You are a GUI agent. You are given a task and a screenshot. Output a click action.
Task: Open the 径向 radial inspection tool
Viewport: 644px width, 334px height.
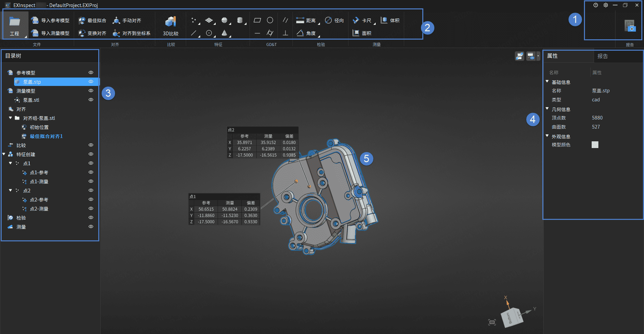tap(334, 20)
